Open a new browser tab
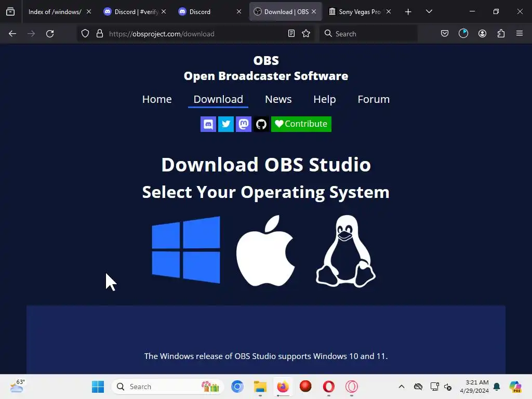Viewport: 532px width, 399px height. click(x=408, y=12)
